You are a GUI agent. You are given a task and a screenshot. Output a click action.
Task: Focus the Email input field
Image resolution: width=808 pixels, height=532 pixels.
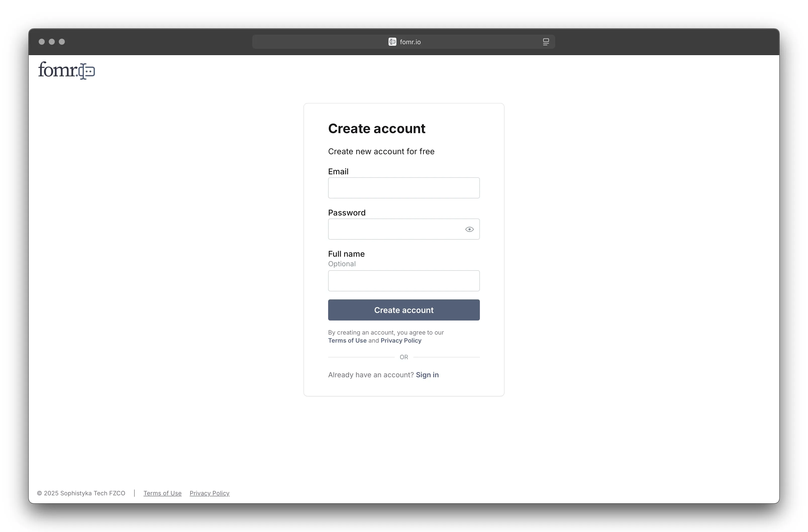(404, 188)
